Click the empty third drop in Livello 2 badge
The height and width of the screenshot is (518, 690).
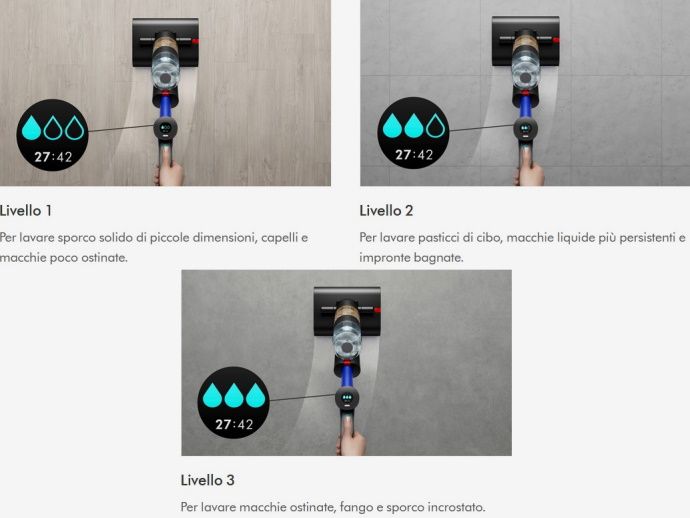coord(436,126)
